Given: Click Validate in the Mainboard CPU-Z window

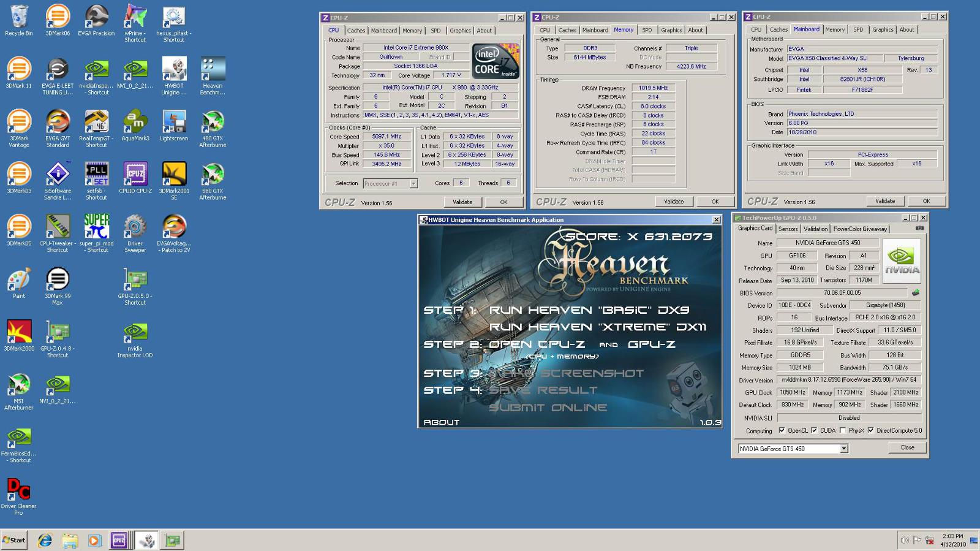Looking at the screenshot, I should coord(885,201).
